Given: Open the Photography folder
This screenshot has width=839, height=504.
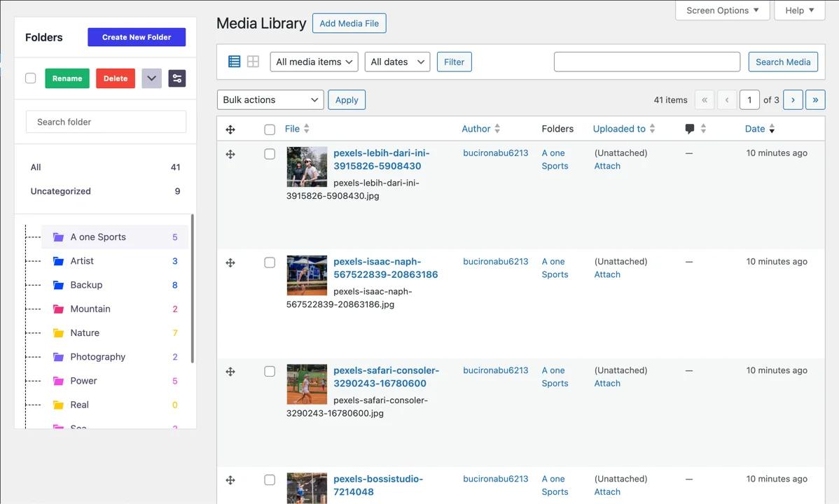Looking at the screenshot, I should pos(115,357).
